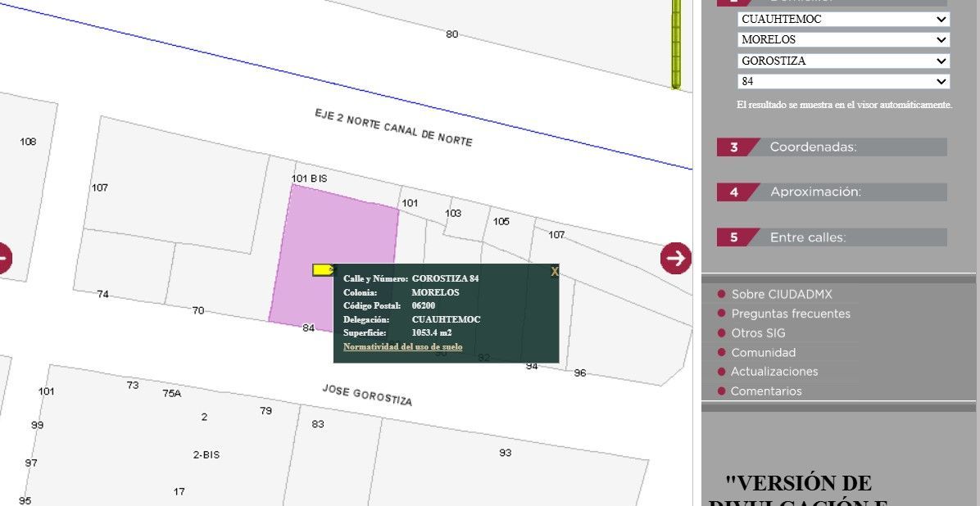The image size is (980, 506).
Task: Click the Comentarios link
Action: 765,391
